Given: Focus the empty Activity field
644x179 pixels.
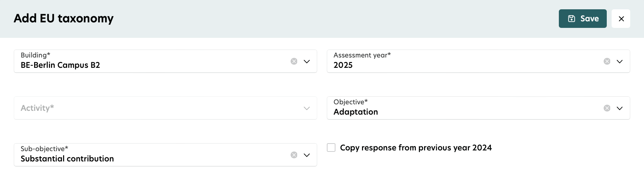Looking at the screenshot, I should point(155,108).
